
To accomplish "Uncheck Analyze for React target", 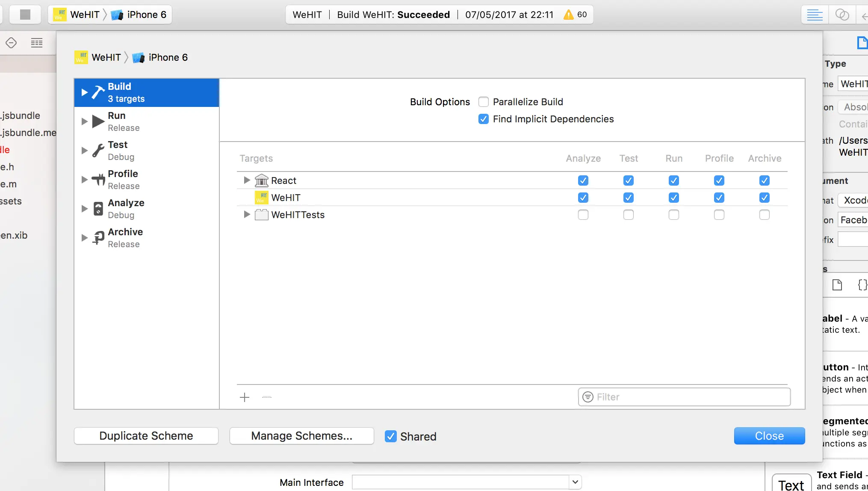I will pyautogui.click(x=583, y=180).
